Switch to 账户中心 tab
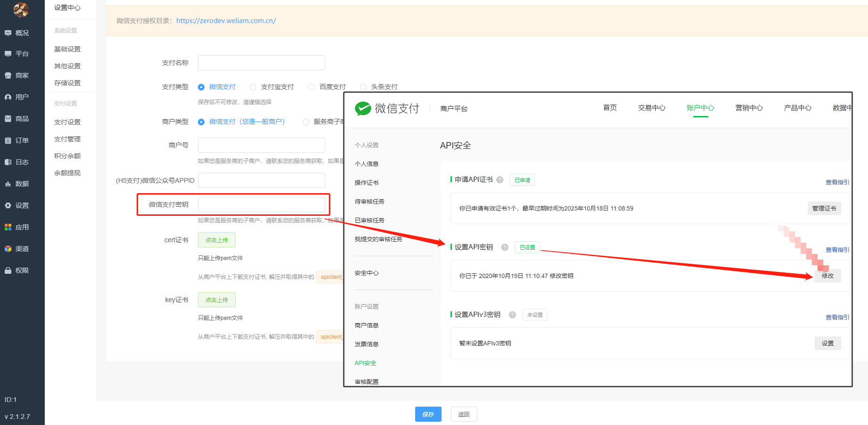Image resolution: width=868 pixels, height=425 pixels. pos(700,108)
